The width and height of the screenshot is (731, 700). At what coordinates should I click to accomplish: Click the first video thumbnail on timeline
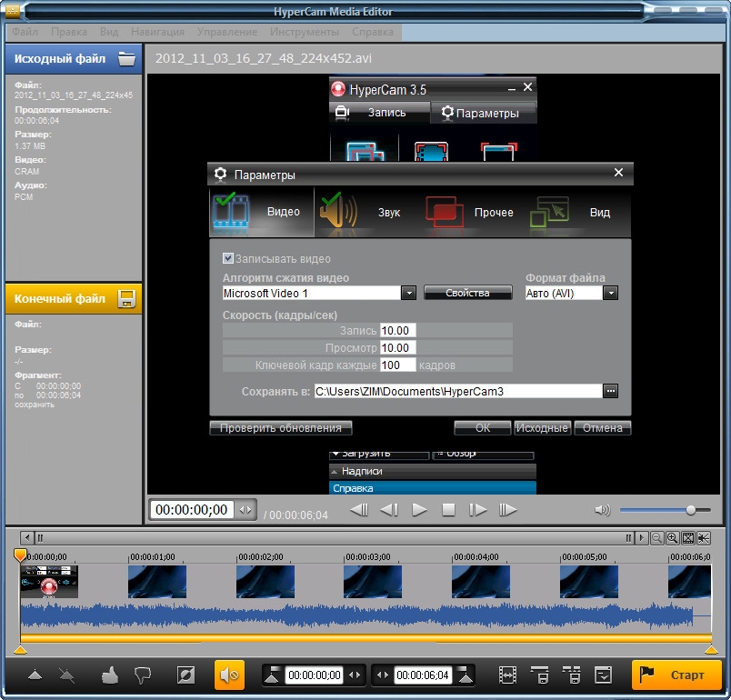point(49,581)
